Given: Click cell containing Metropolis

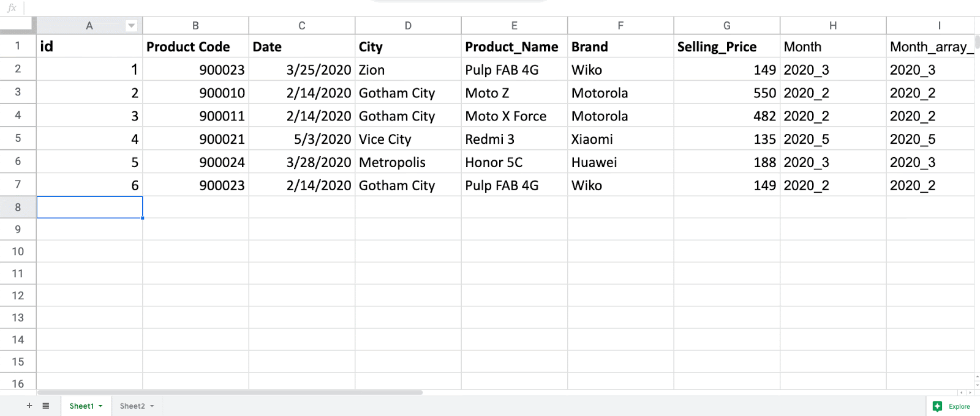Looking at the screenshot, I should [x=392, y=162].
